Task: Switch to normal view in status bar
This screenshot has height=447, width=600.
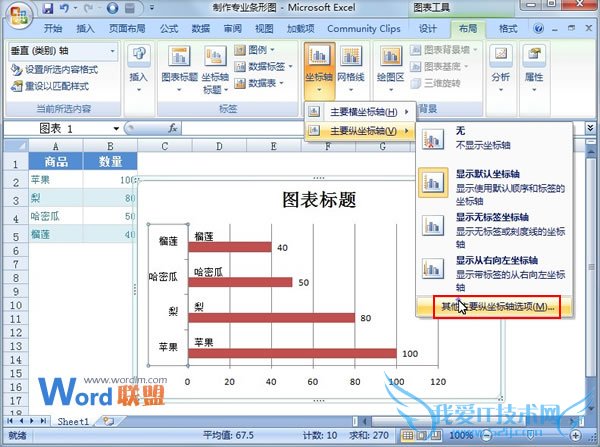Action: [x=408, y=435]
